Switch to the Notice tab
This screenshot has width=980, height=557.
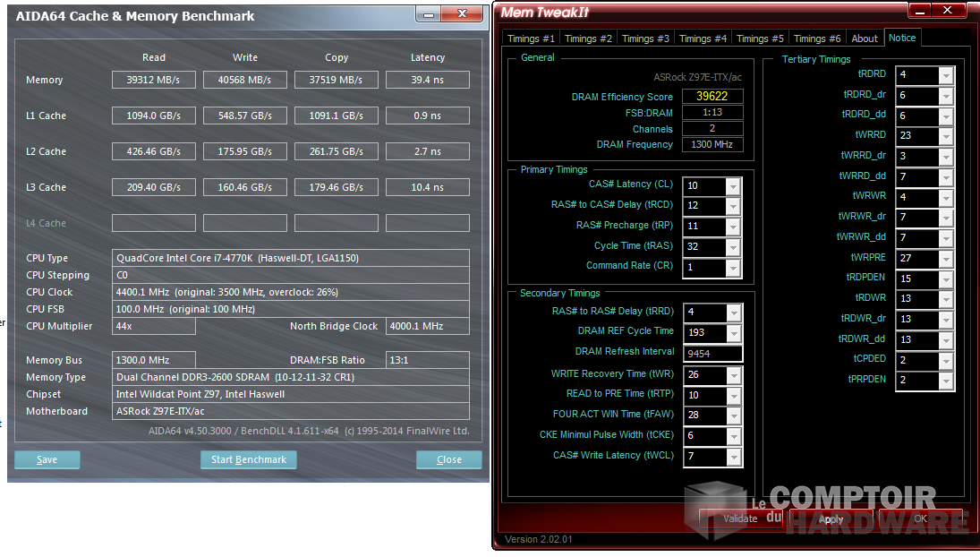(x=902, y=38)
